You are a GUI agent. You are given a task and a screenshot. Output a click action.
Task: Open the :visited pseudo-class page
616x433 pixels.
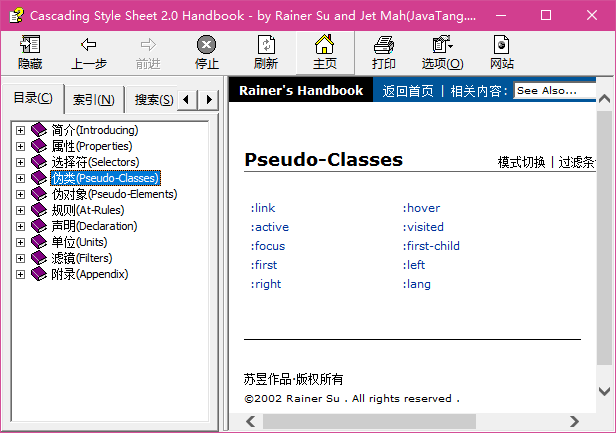tap(423, 227)
